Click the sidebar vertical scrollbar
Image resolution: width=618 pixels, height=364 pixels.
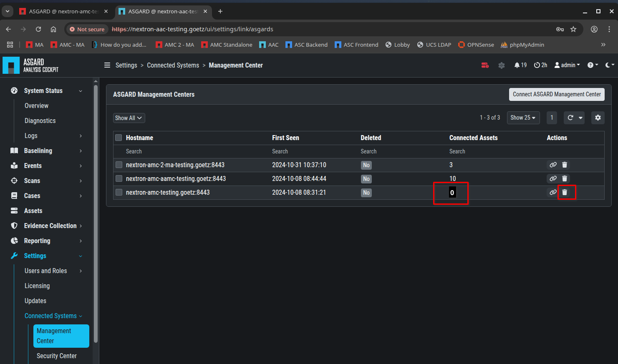point(96,208)
